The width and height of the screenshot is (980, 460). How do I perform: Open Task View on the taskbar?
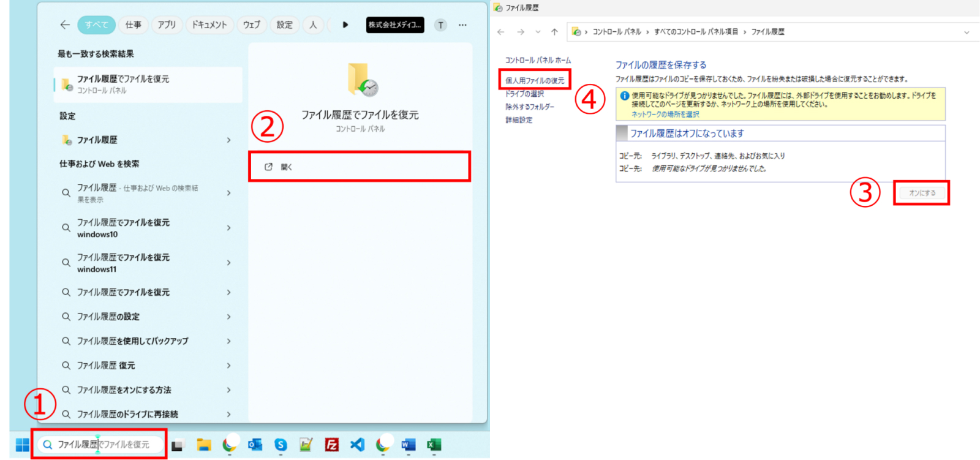click(178, 445)
